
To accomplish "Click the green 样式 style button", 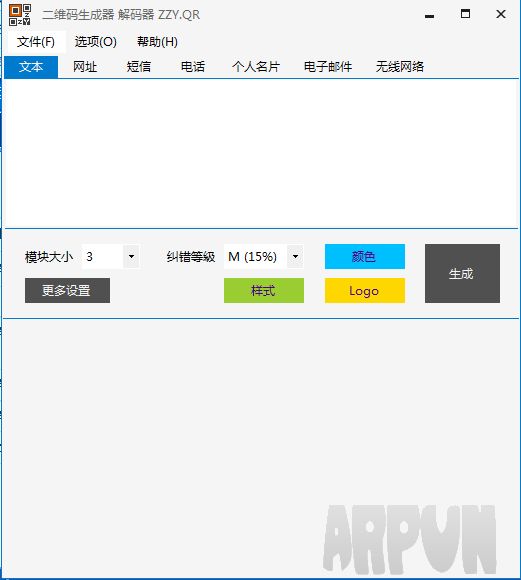I will (x=264, y=290).
